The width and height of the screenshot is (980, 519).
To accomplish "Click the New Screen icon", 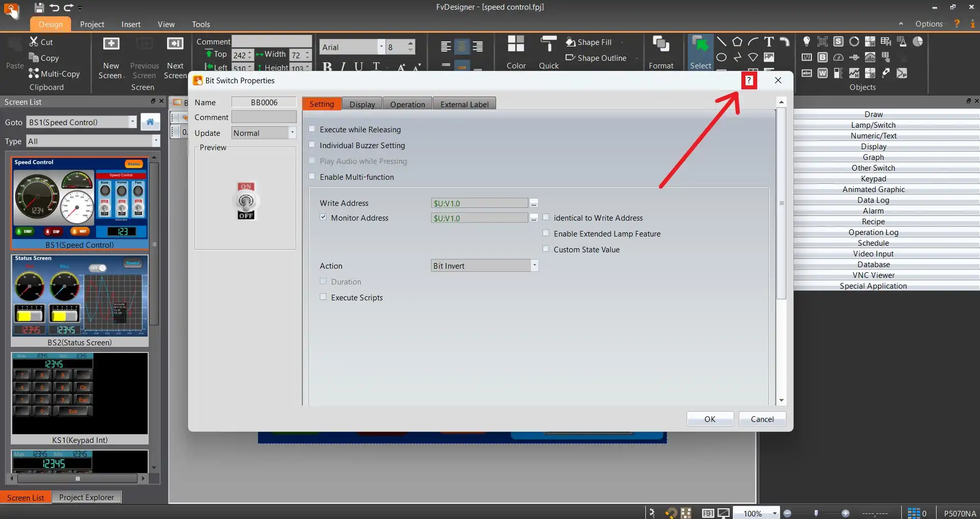I will tap(111, 44).
